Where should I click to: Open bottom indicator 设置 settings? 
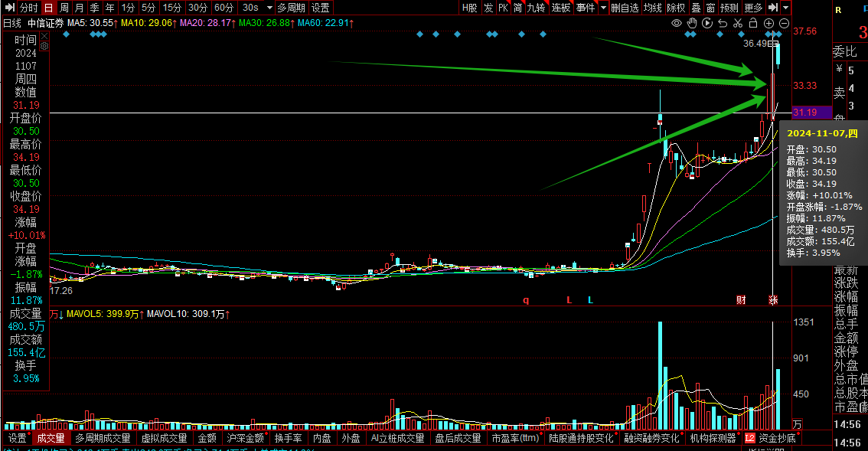click(x=17, y=438)
